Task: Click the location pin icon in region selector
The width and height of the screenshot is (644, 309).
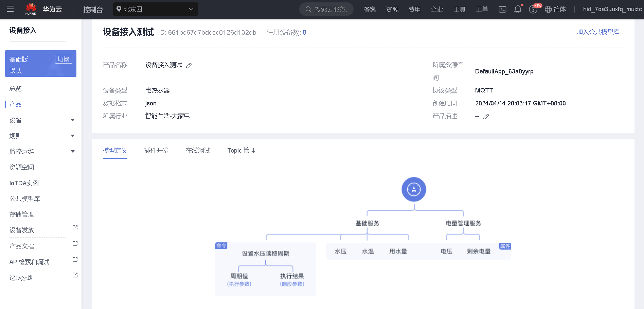Action: 119,9
